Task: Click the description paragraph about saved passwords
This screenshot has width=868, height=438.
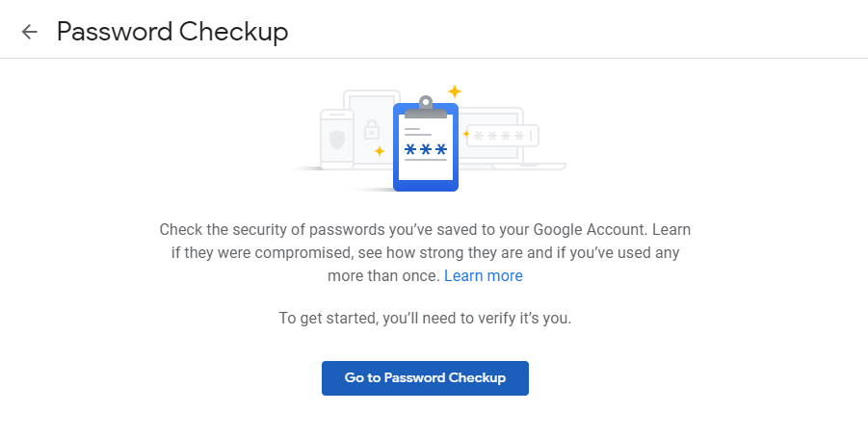Action: tap(425, 253)
